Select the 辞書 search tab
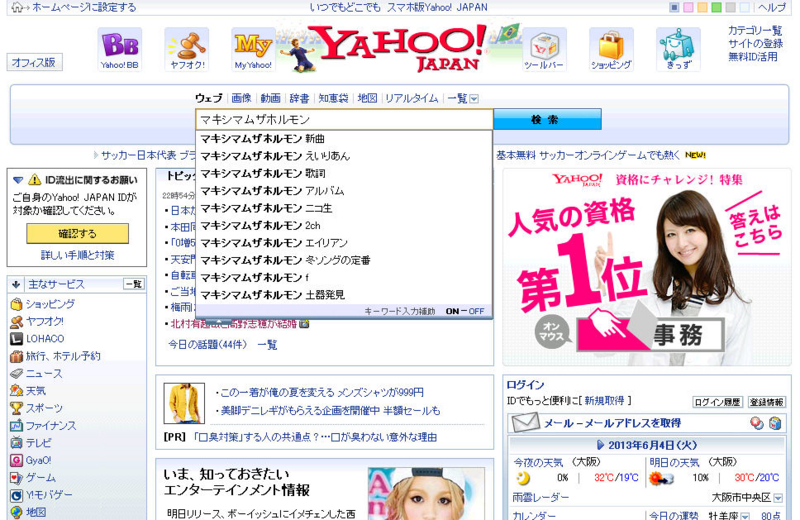The width and height of the screenshot is (800, 520). [x=299, y=98]
